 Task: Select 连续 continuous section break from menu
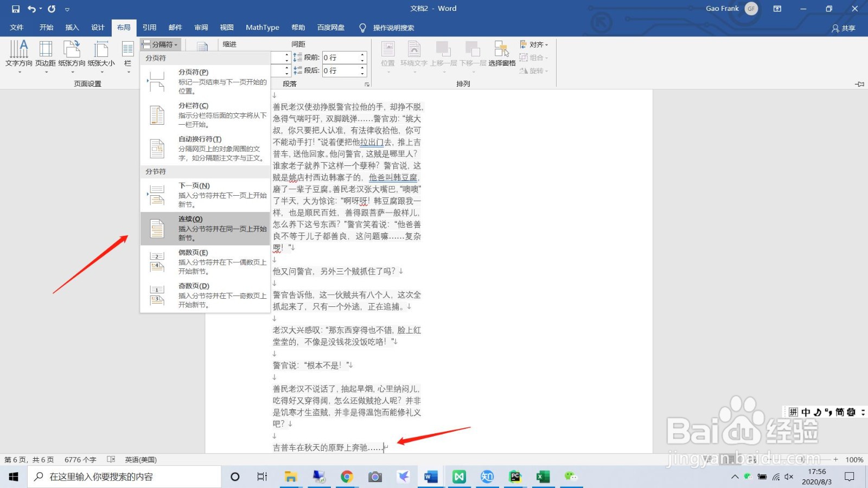click(x=205, y=228)
